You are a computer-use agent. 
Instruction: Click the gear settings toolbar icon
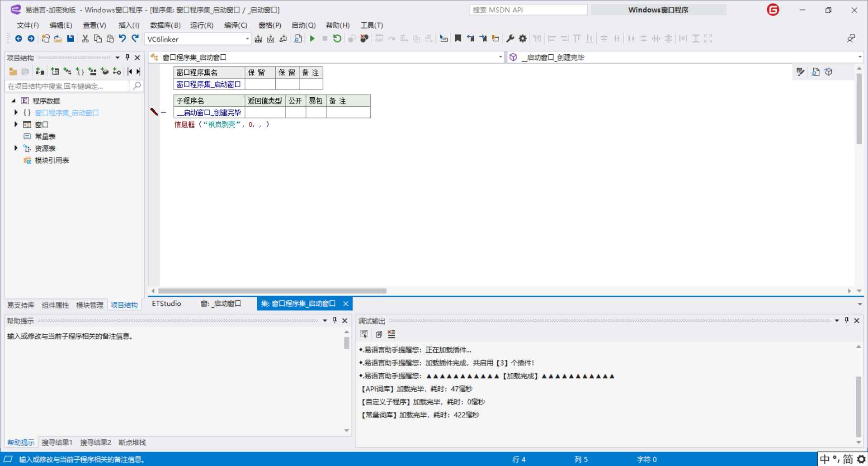point(523,39)
